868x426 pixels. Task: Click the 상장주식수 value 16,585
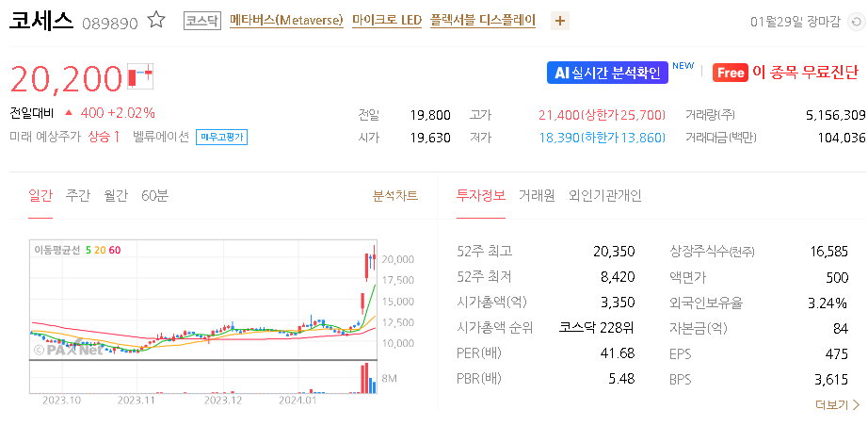[829, 252]
